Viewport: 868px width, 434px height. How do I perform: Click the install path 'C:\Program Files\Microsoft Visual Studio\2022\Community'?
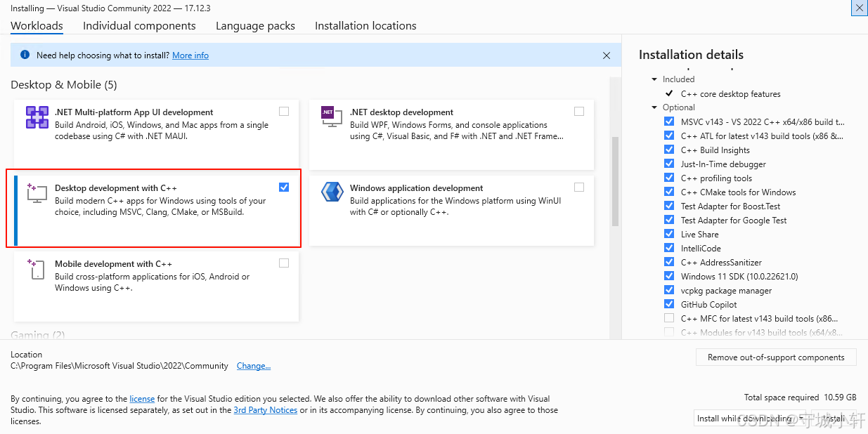click(119, 366)
